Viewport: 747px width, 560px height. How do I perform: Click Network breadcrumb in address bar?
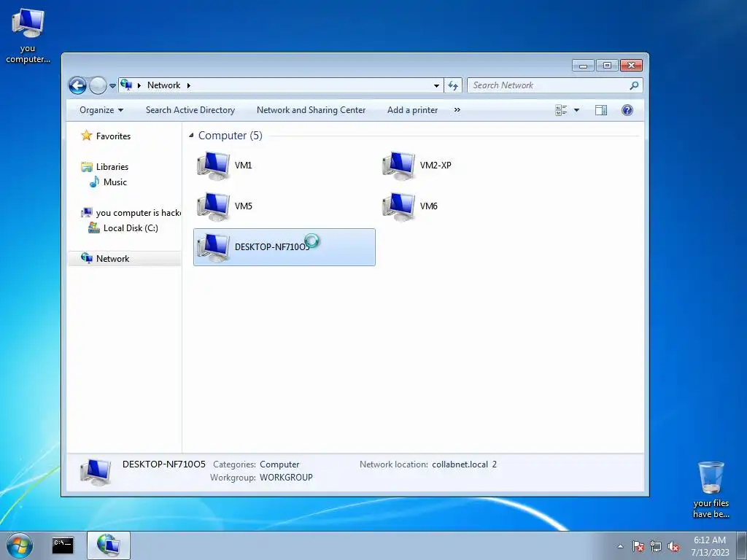163,85
